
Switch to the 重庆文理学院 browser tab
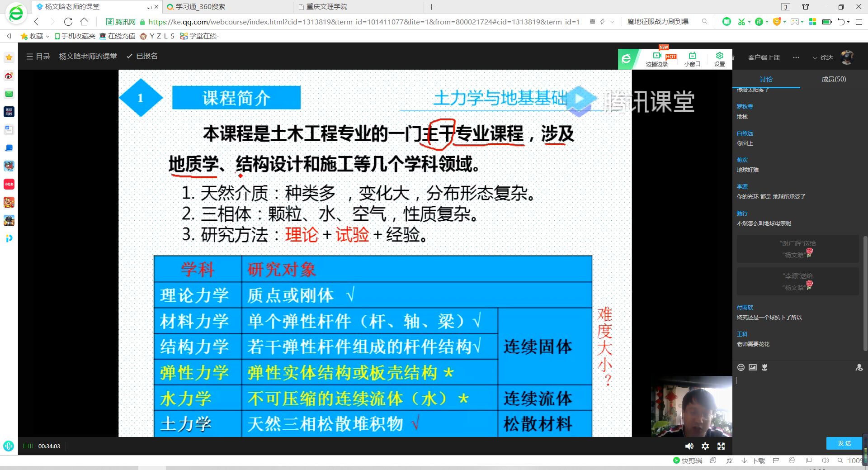point(326,7)
